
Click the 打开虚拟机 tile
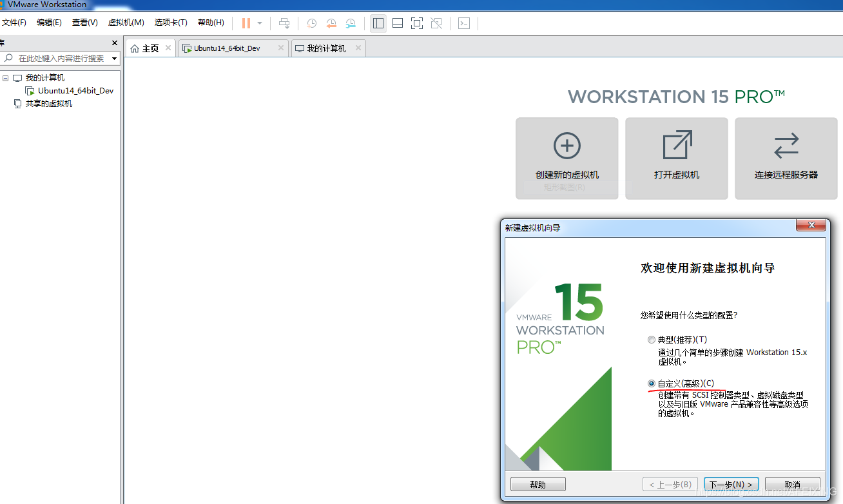[x=677, y=158]
